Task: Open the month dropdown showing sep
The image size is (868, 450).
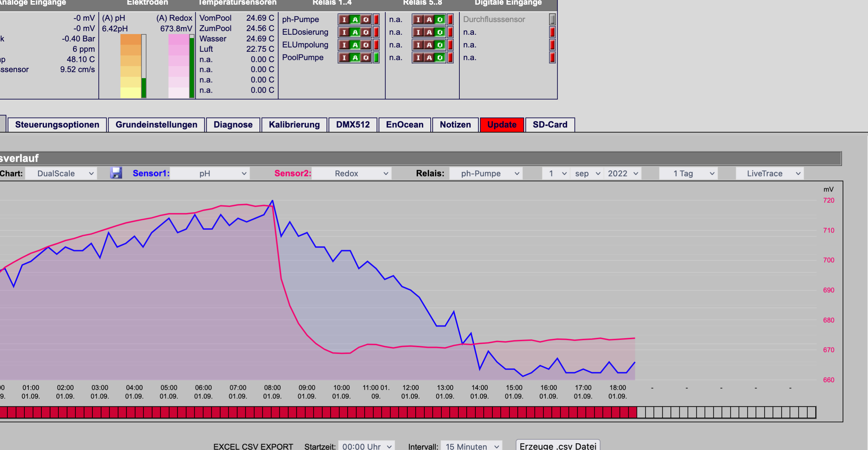Action: coord(587,173)
